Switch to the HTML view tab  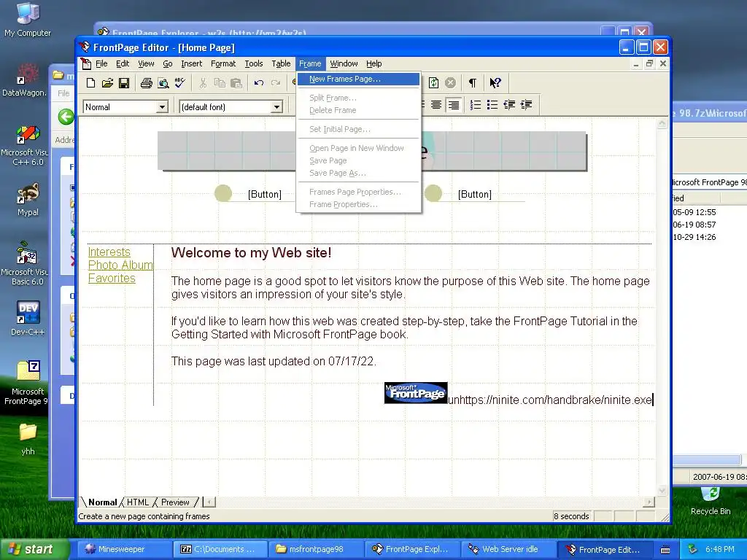tap(138, 502)
